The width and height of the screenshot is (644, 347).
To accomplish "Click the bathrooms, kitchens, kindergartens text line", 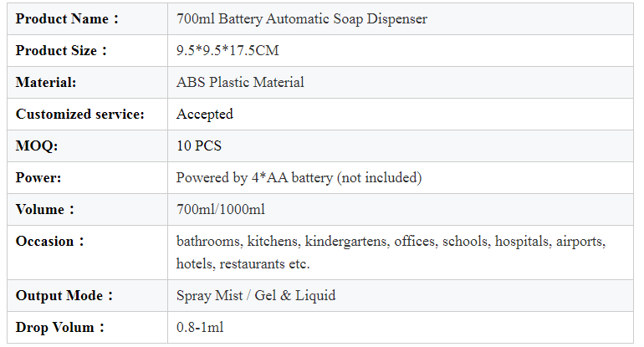I will coord(391,241).
